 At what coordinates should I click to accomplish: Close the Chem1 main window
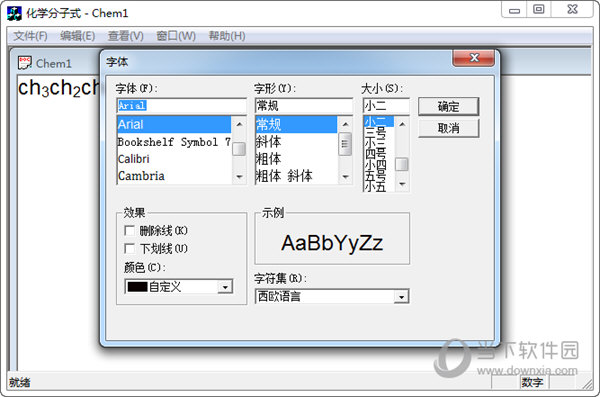click(572, 9)
